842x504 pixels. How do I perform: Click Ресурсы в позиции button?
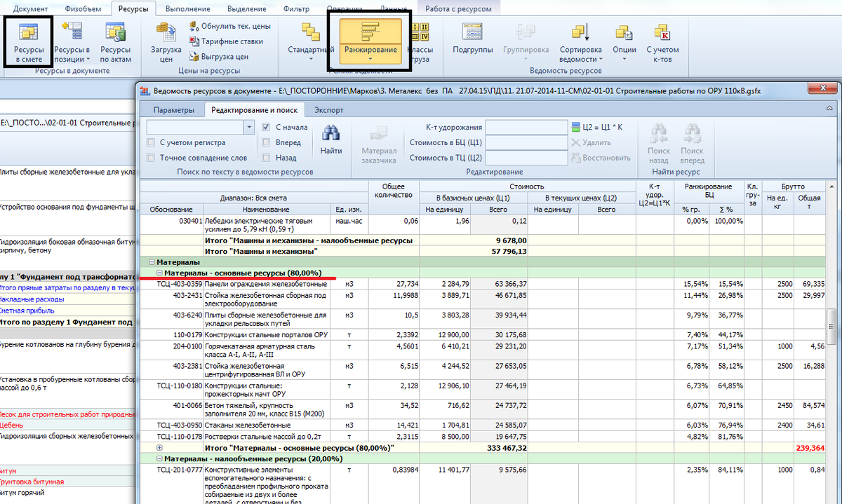[x=72, y=42]
